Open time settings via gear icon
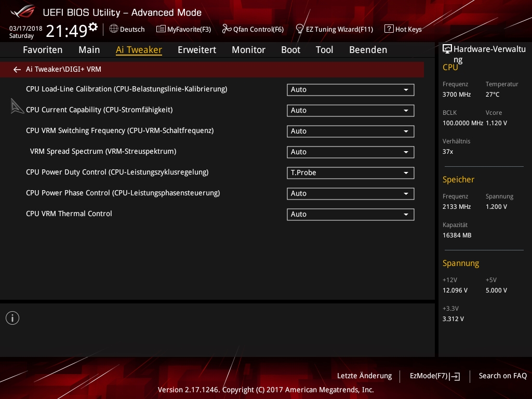This screenshot has width=532, height=399. [x=93, y=26]
